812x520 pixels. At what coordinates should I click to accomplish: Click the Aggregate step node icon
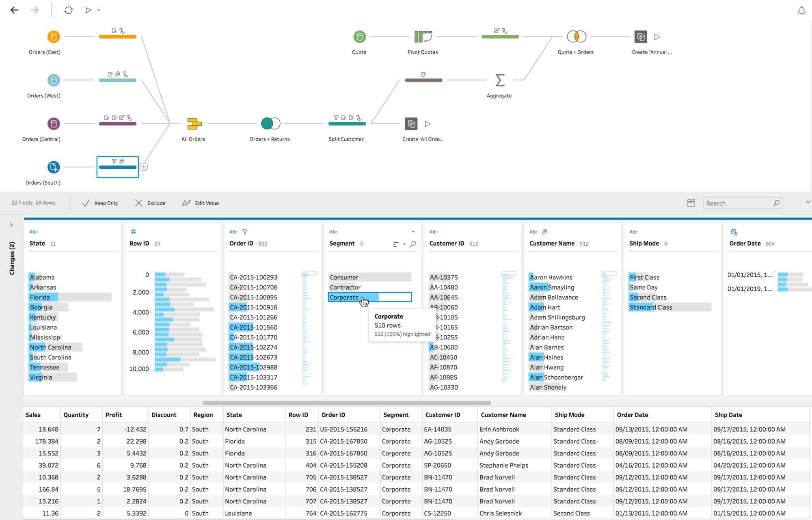499,80
